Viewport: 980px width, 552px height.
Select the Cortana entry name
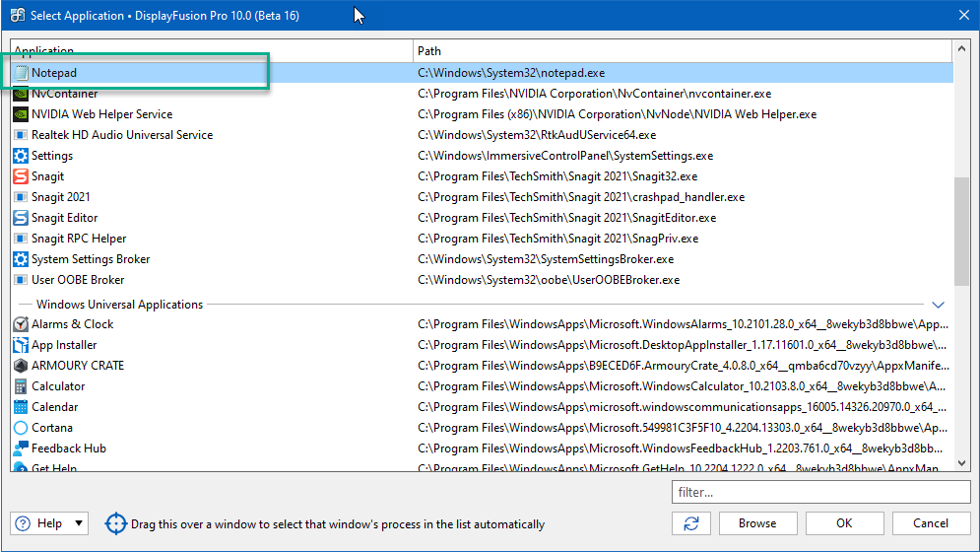coord(52,428)
